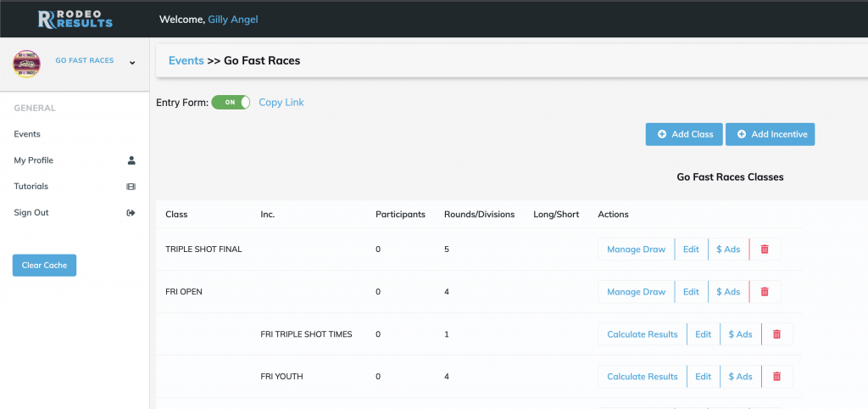
Task: Open Manage Draw for TRIPLE SHOT FINAL
Action: coord(636,249)
